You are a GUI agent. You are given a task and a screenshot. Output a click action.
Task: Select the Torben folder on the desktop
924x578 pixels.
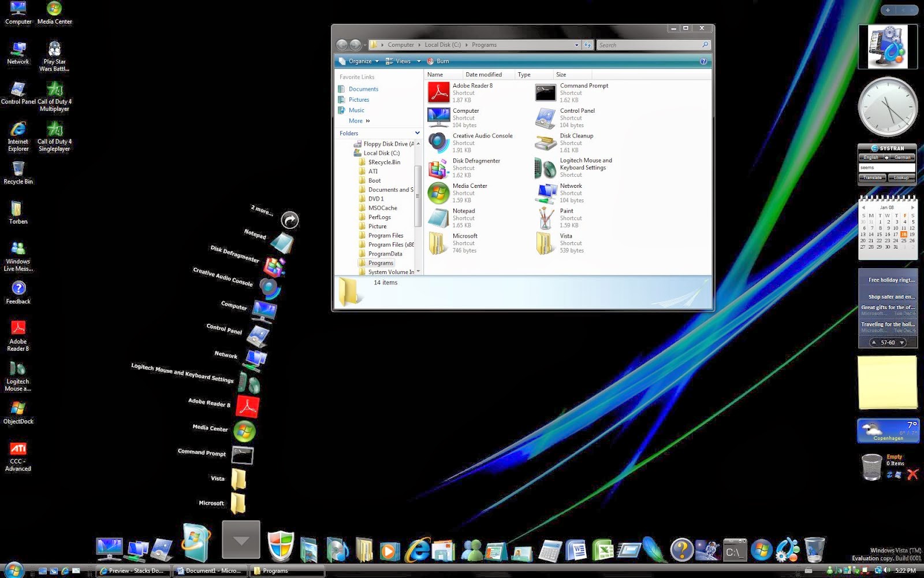click(x=18, y=212)
